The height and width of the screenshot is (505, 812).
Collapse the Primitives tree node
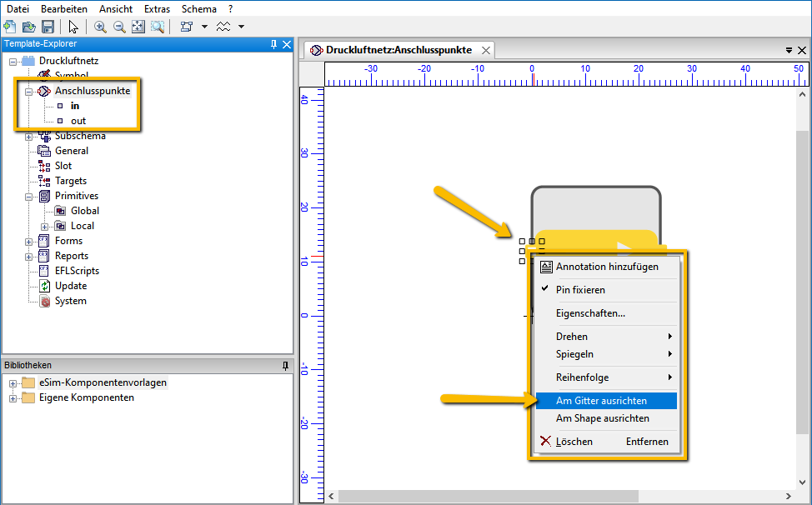pos(29,197)
